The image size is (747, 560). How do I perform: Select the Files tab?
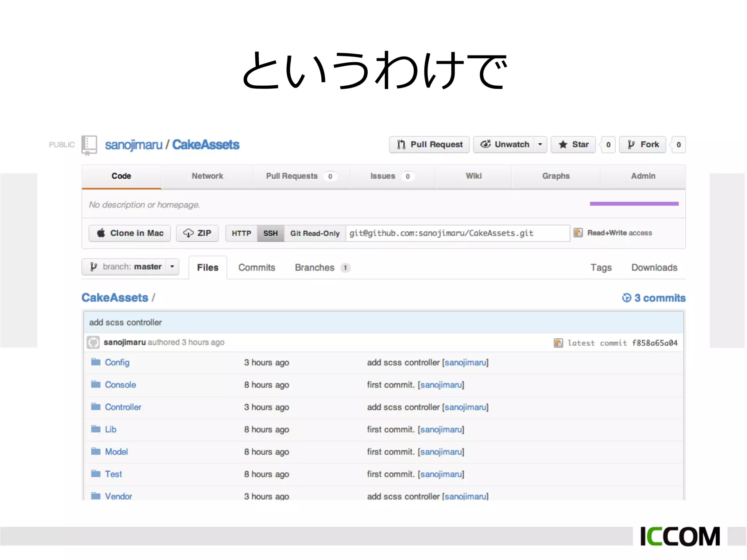coord(208,268)
